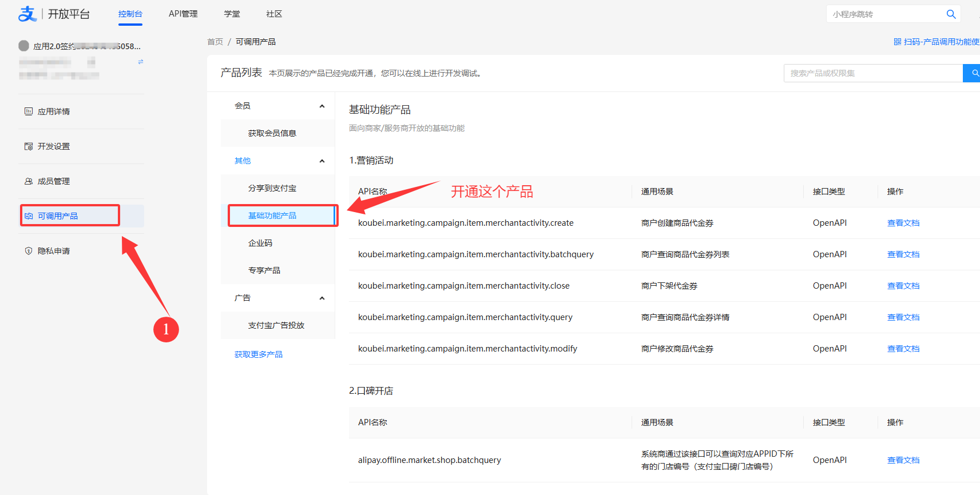This screenshot has height=495, width=980.
Task: Open the 社区 top menu
Action: [x=274, y=14]
